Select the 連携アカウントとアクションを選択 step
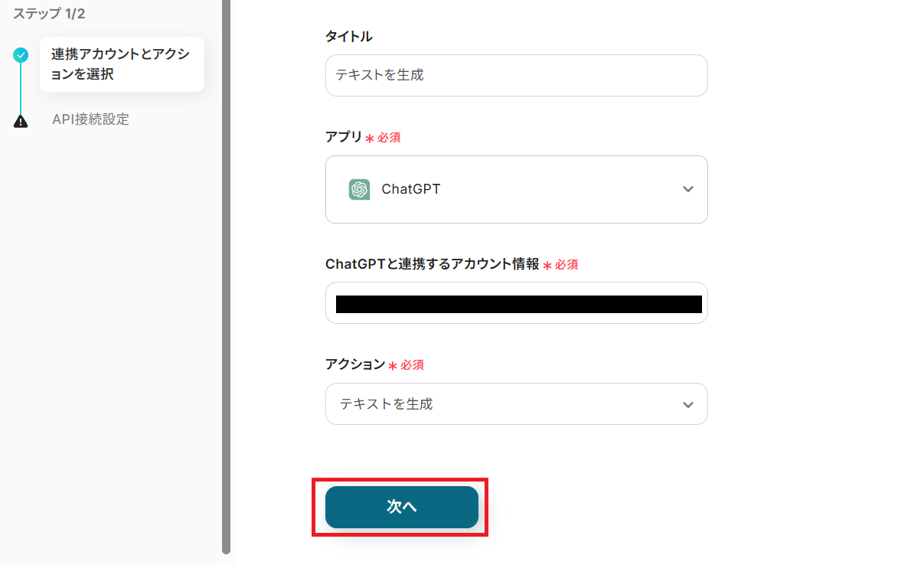Screen dimensions: 924x565 pos(121,64)
